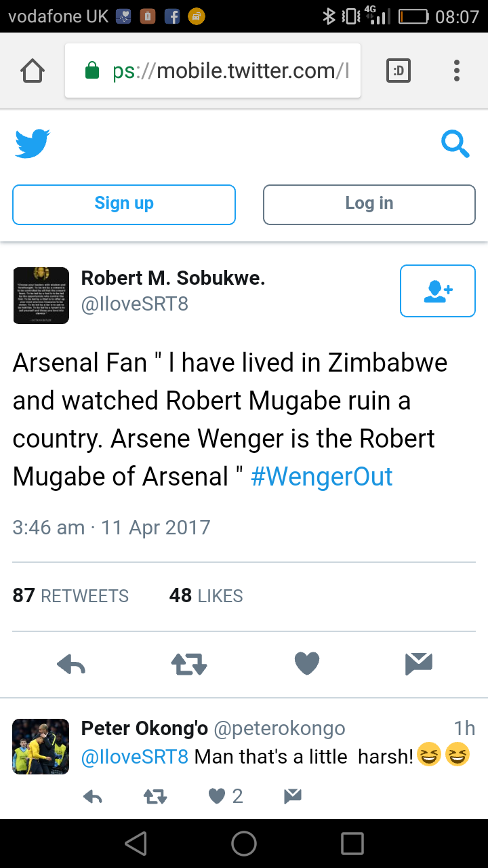Like the main tweet heart icon
The image size is (488, 868).
[306, 664]
